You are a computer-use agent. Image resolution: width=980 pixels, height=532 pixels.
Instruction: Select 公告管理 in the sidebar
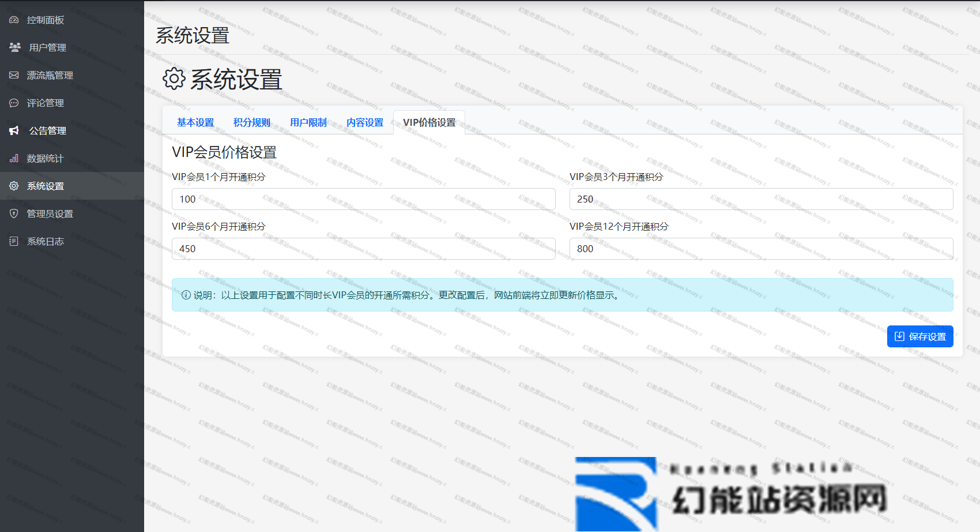(x=72, y=130)
